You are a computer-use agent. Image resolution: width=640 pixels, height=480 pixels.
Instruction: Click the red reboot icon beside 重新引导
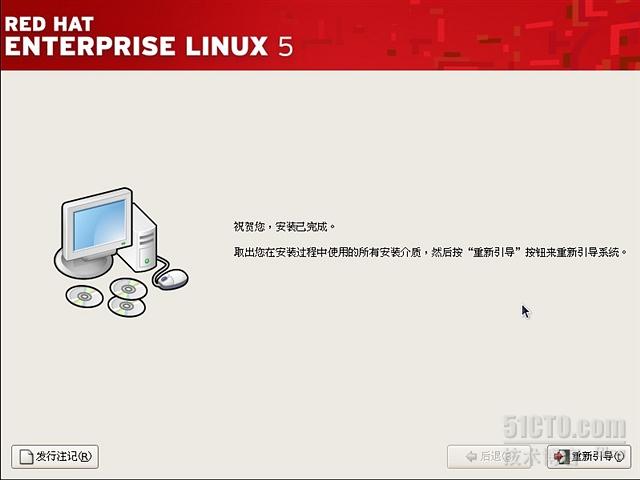coord(561,457)
